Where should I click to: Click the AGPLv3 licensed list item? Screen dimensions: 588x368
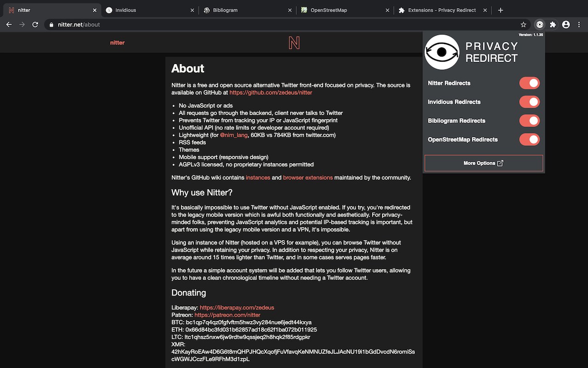pyautogui.click(x=246, y=165)
